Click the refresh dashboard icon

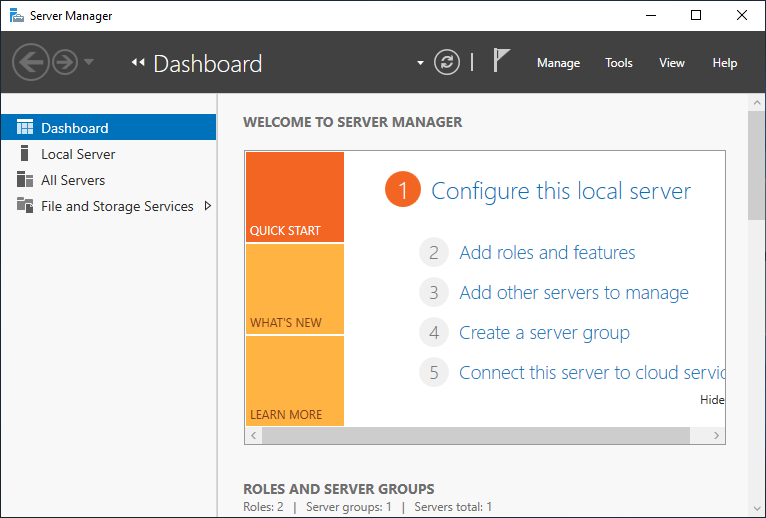click(447, 63)
